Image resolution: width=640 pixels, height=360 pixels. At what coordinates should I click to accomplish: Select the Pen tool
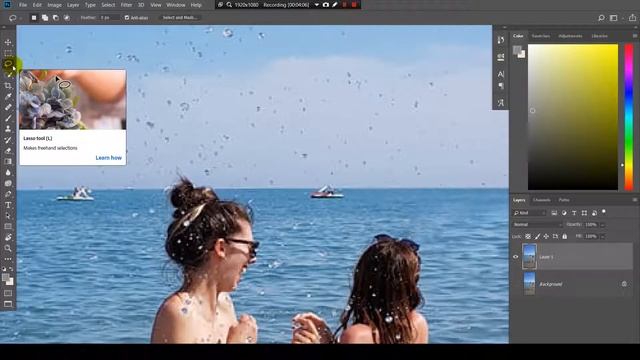tap(8, 194)
